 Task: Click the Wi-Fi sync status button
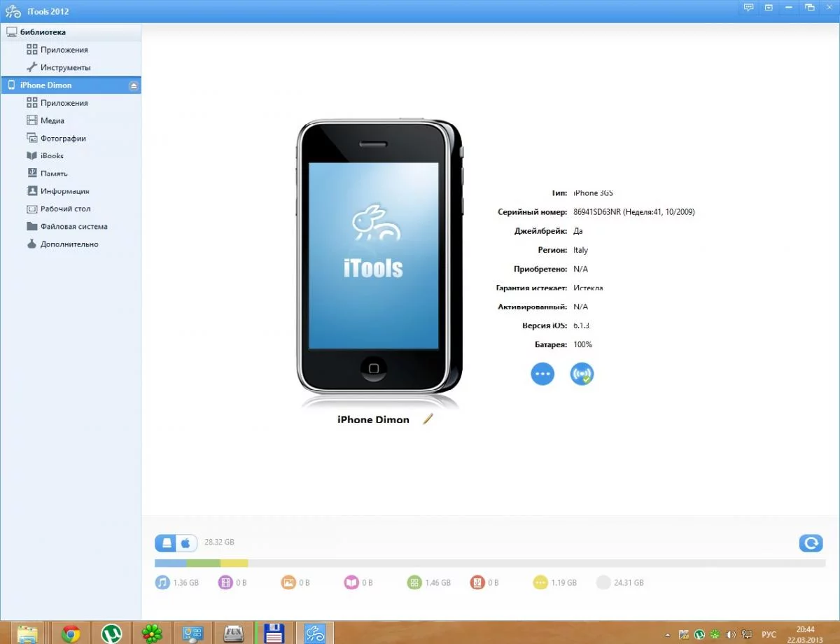[582, 374]
